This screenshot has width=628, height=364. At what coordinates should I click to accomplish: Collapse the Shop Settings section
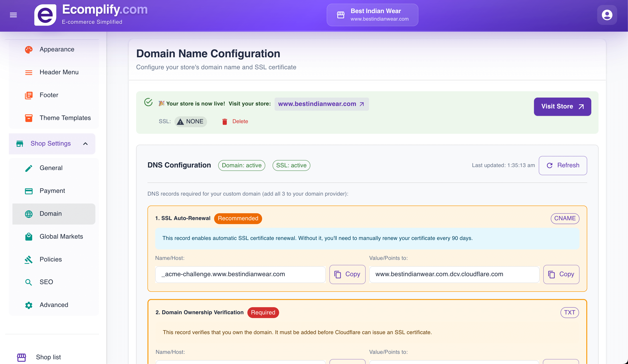click(85, 144)
